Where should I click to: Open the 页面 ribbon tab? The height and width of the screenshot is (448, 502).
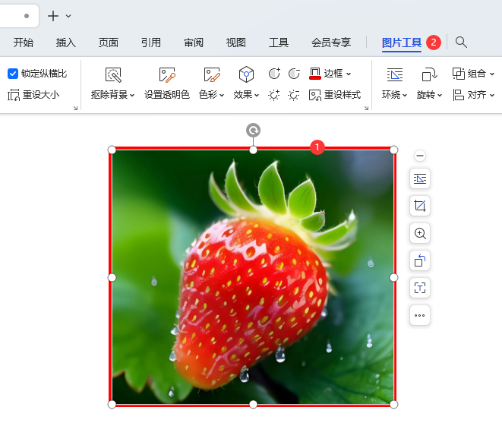(108, 43)
